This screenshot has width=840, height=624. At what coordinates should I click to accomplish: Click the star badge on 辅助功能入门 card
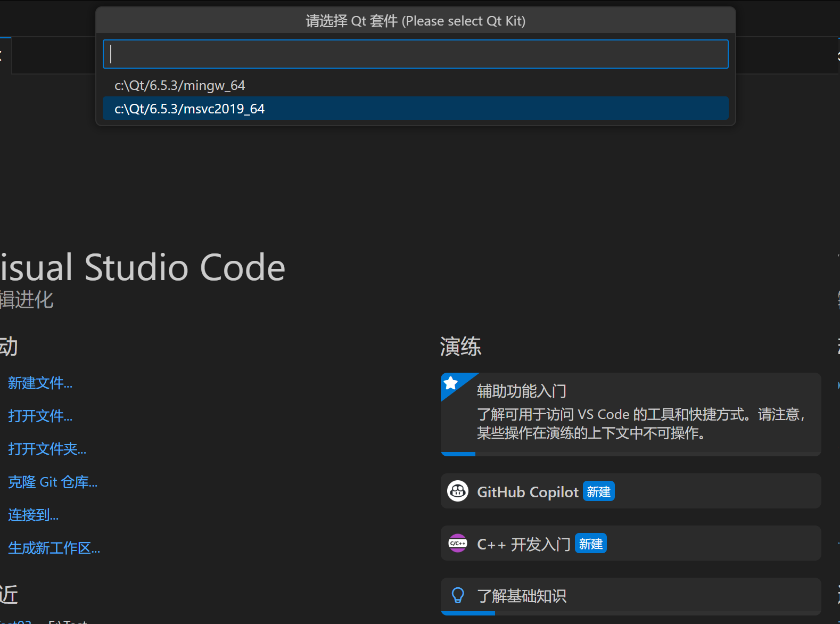coord(451,383)
